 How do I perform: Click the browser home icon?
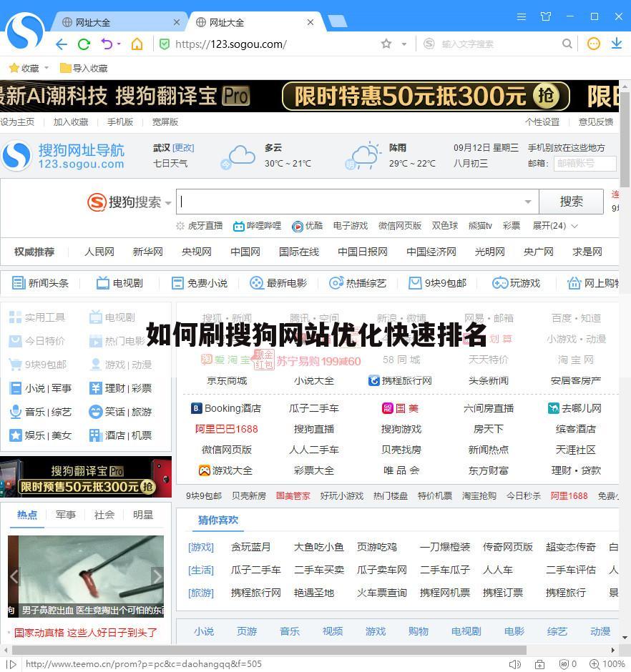139,44
